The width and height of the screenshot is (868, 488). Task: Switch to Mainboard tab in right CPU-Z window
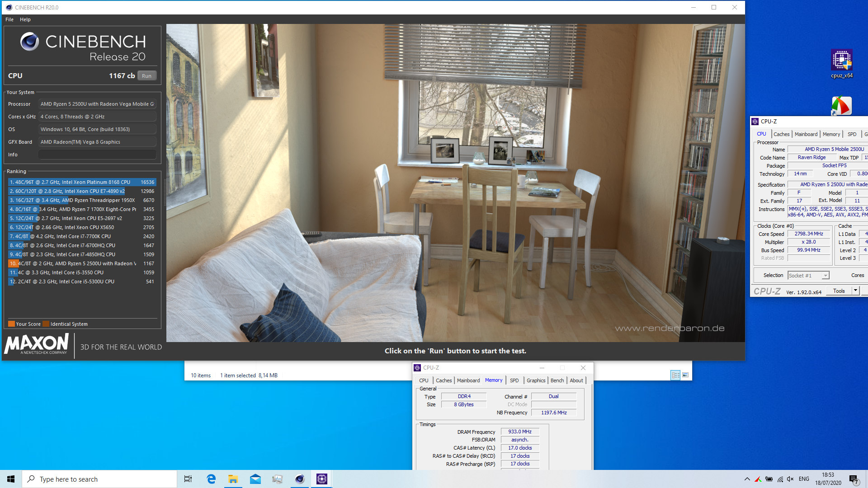[806, 134]
